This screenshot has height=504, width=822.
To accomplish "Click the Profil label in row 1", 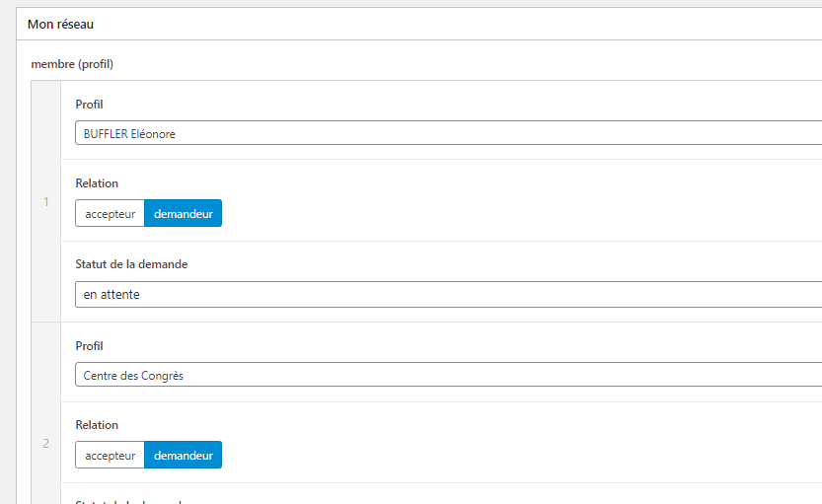I will 89,105.
